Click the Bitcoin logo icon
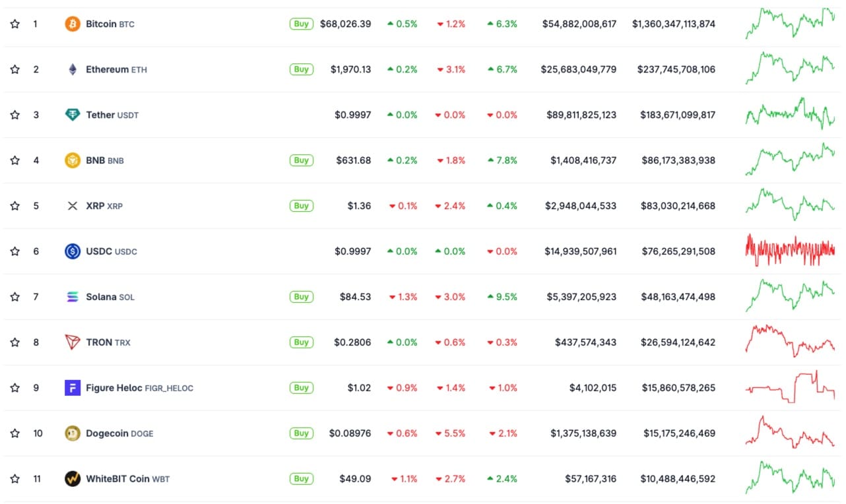 (72, 24)
